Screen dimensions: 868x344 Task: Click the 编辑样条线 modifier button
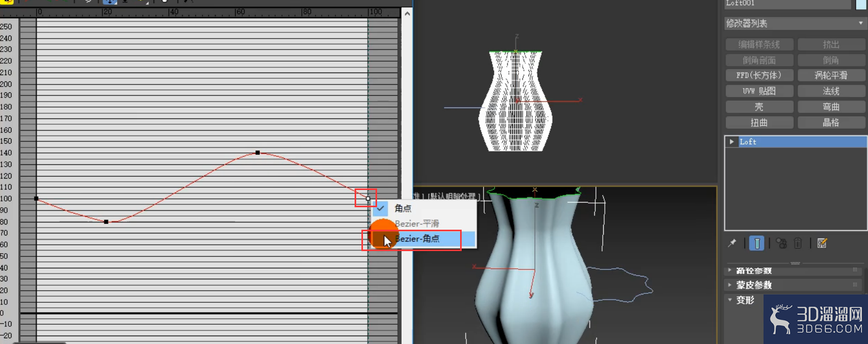(759, 44)
